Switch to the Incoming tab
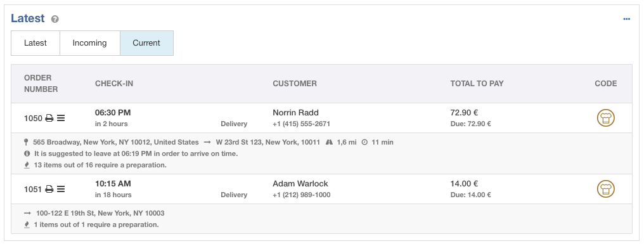The image size is (644, 246). click(x=89, y=43)
